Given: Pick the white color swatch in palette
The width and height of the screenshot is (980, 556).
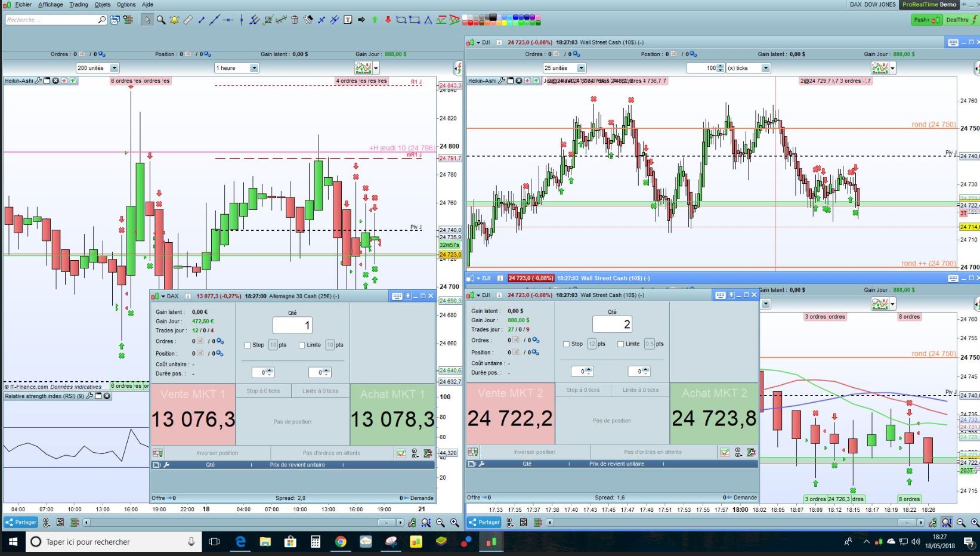Looking at the screenshot, I should click(x=466, y=17).
